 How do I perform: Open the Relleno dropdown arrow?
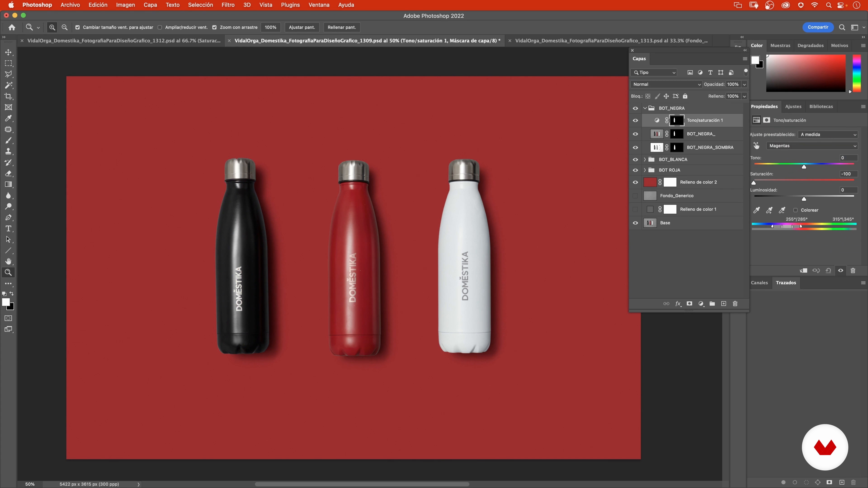coord(744,96)
